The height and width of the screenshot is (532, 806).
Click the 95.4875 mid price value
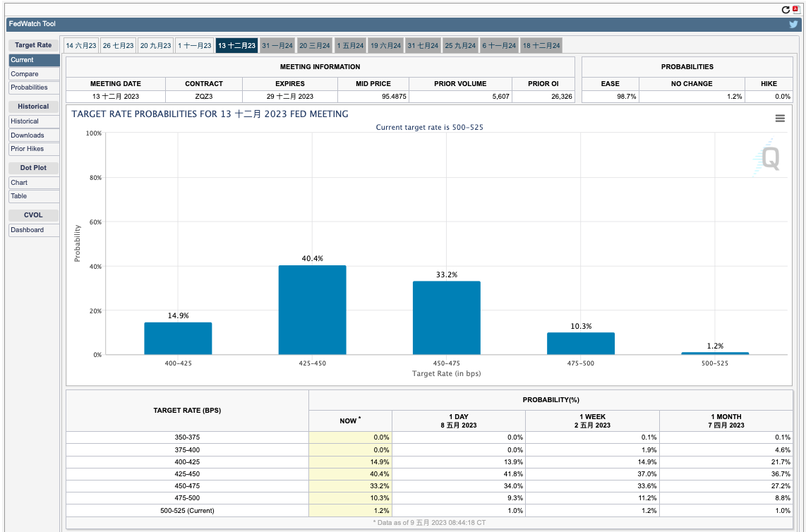(x=394, y=97)
